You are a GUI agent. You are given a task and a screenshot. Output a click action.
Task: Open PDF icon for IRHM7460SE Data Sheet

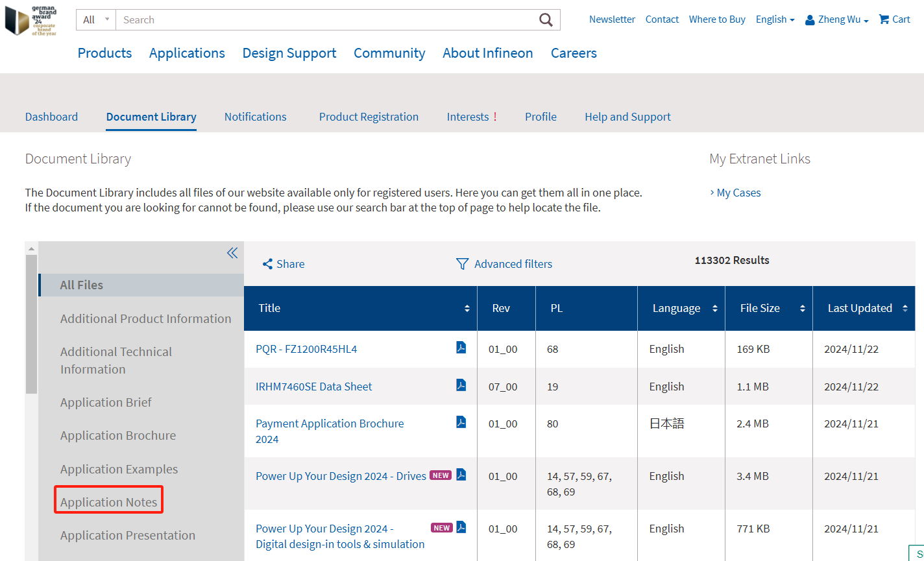(x=461, y=385)
